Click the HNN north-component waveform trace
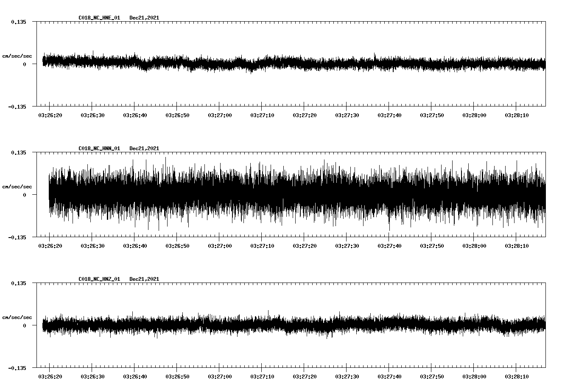This screenshot has height=392, width=576. 297,194
